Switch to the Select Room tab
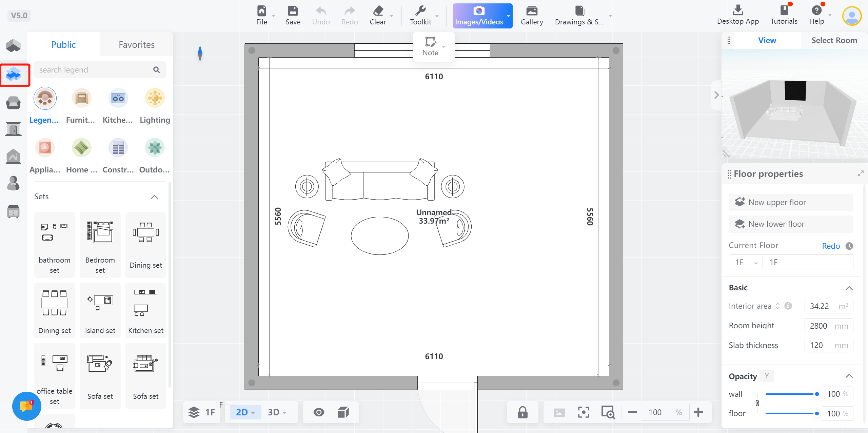Viewport: 868px width, 433px height. pos(834,40)
